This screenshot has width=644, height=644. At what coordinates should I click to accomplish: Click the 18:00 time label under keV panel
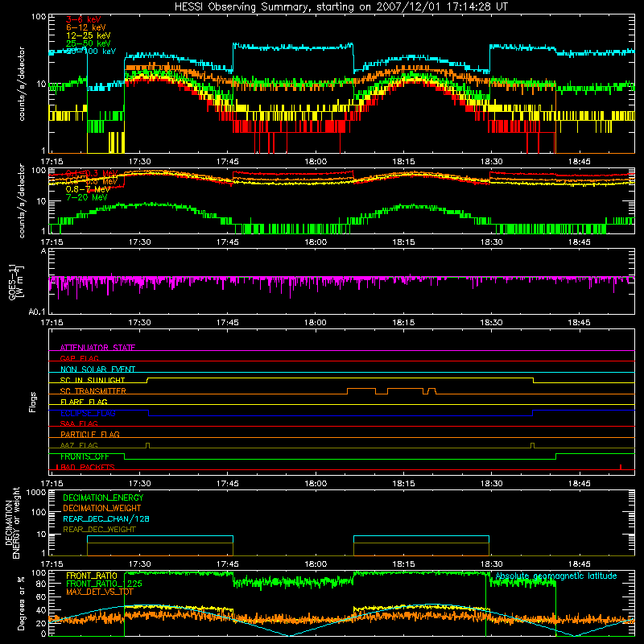coord(316,162)
